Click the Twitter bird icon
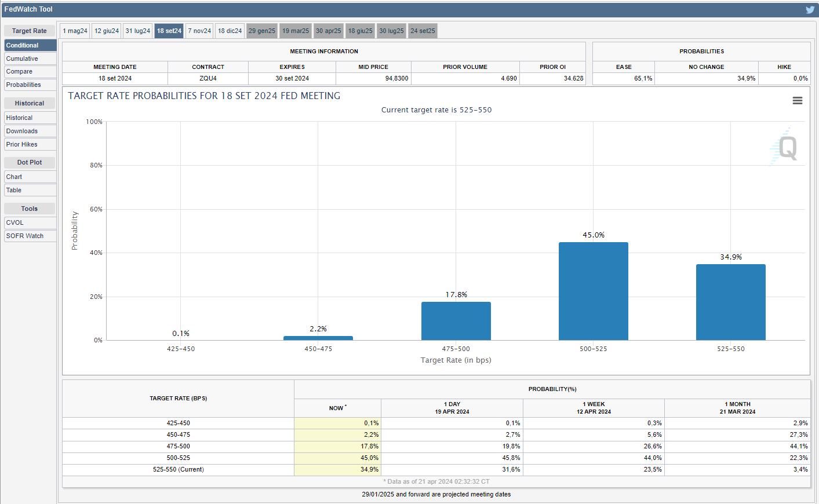The image size is (819, 504). [x=810, y=9]
